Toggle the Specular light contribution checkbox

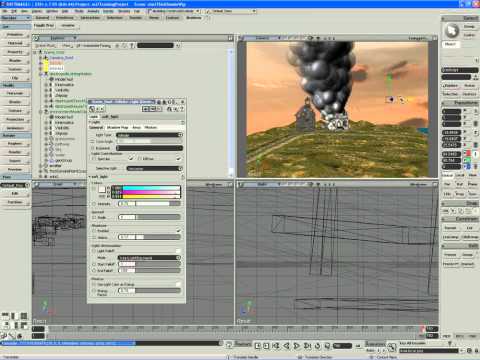(131, 159)
